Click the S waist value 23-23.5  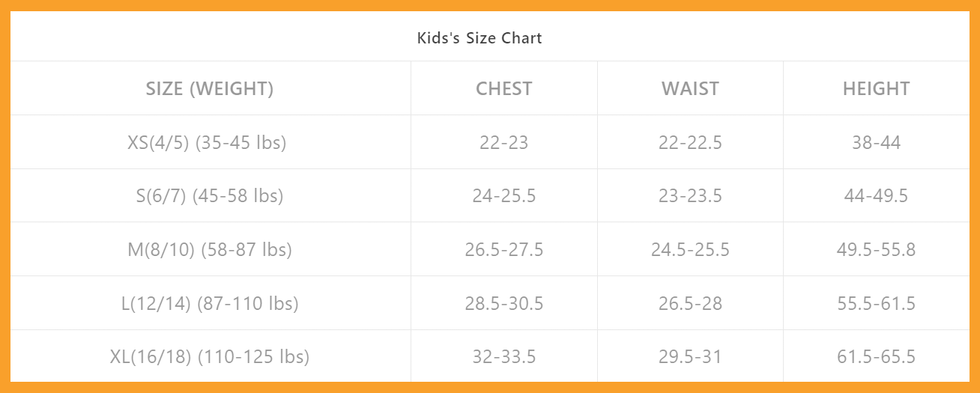690,196
